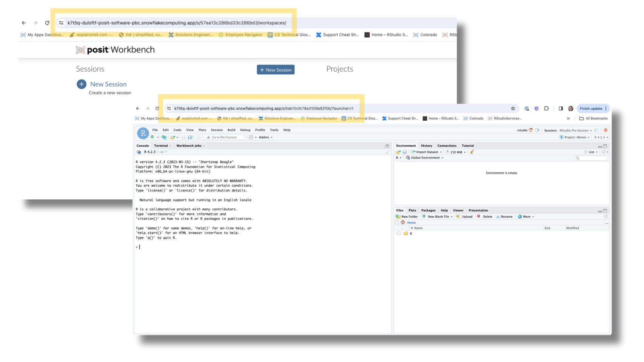This screenshot has height=362, width=644.
Task: Click the Rename icon in the Files pane
Action: [498, 216]
